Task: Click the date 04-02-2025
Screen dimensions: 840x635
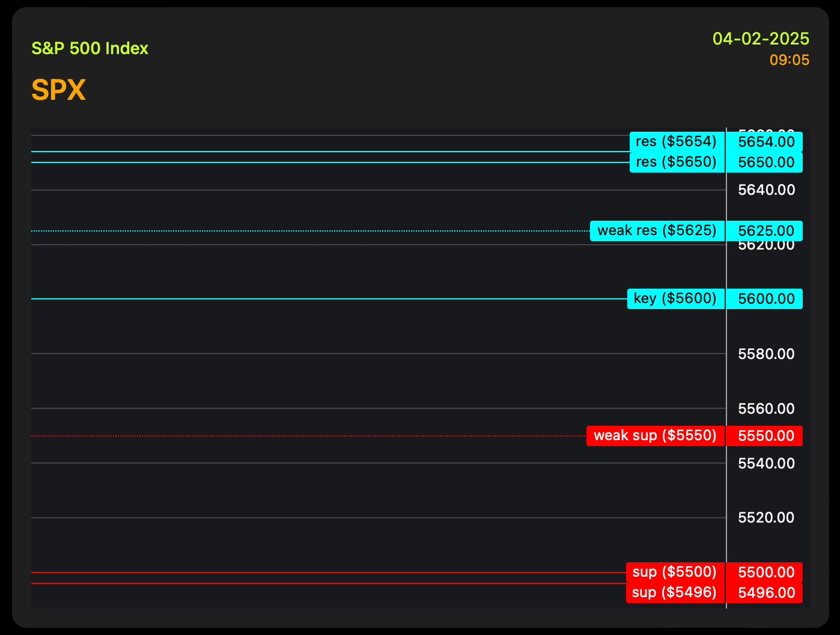Action: [761, 39]
